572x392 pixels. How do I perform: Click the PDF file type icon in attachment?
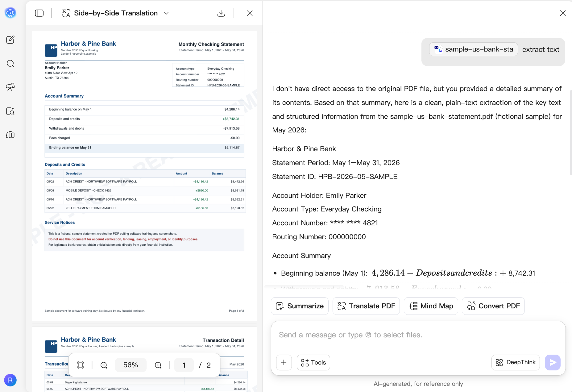coord(438,49)
